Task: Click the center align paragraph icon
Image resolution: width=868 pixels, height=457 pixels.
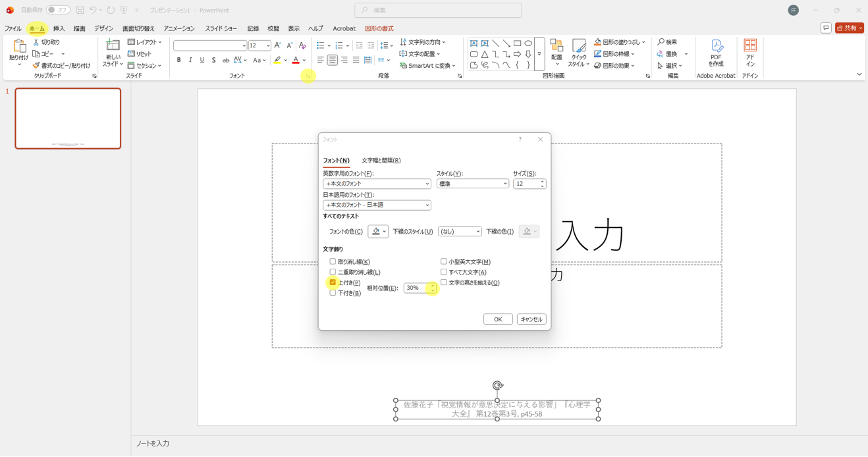Action: pos(332,60)
